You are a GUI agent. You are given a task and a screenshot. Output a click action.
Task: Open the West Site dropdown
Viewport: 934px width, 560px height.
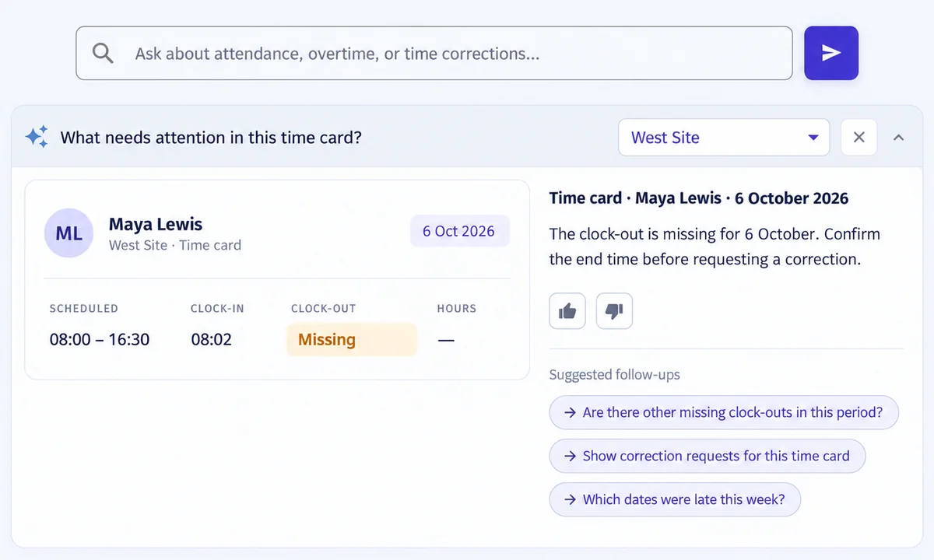click(x=724, y=137)
